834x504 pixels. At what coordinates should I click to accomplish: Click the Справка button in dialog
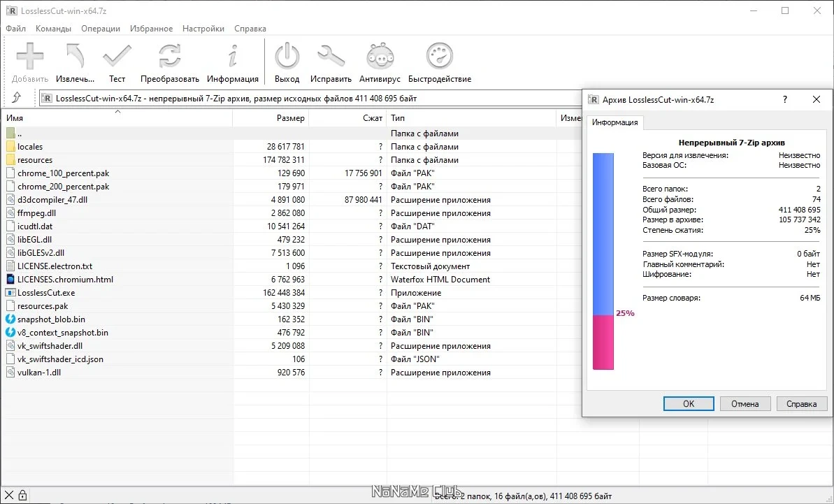802,403
